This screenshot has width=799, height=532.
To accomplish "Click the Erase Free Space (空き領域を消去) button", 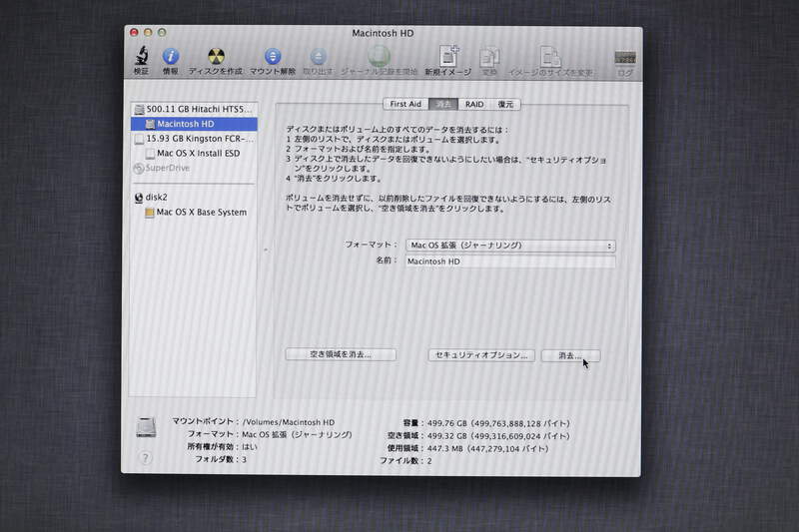I will tap(341, 355).
